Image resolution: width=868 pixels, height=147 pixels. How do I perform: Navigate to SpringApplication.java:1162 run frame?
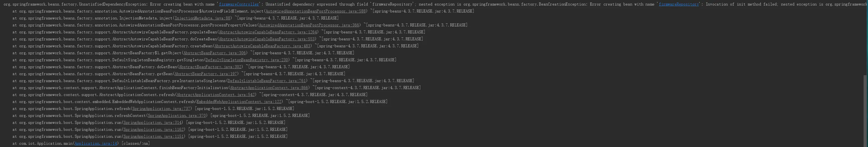tap(154, 130)
